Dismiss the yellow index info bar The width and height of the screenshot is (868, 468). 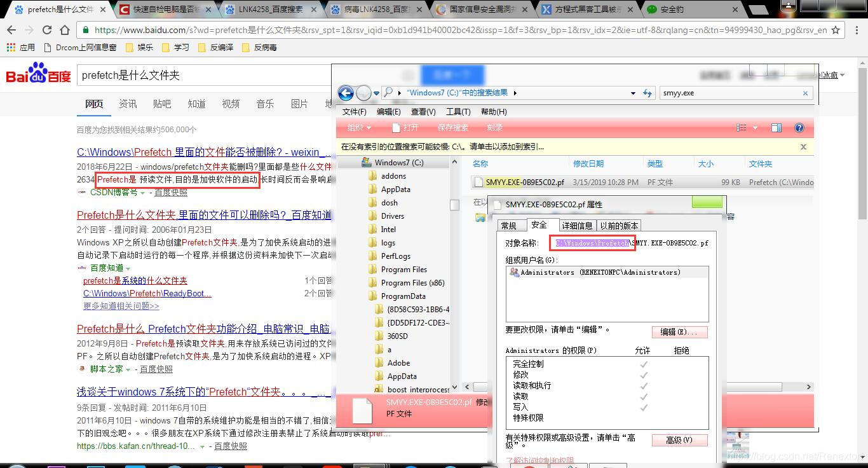click(x=803, y=146)
